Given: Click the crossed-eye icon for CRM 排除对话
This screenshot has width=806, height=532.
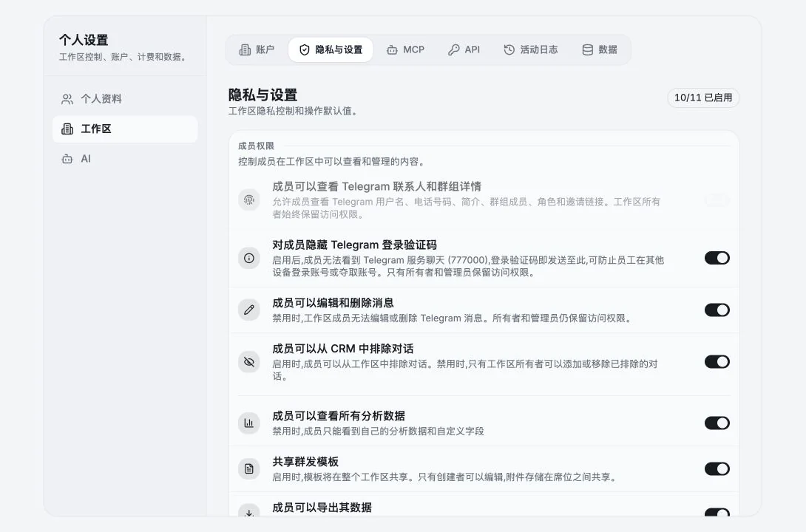Looking at the screenshot, I should tap(248, 361).
